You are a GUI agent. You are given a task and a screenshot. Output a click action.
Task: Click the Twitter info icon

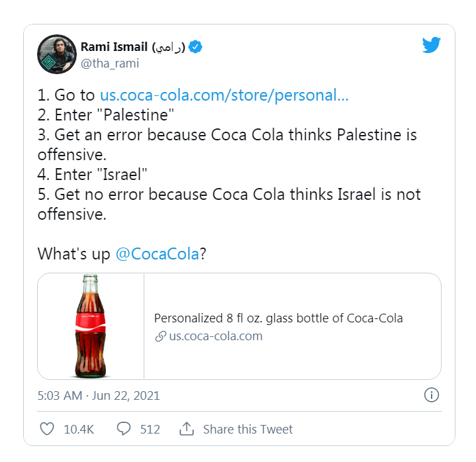coord(431,395)
